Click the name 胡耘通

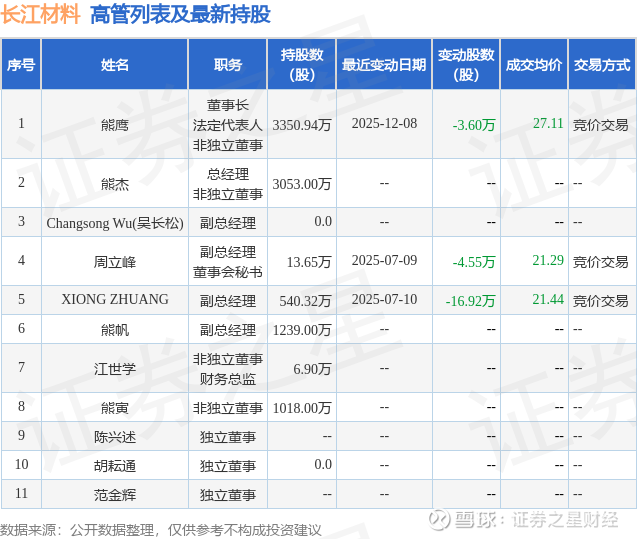click(x=115, y=466)
